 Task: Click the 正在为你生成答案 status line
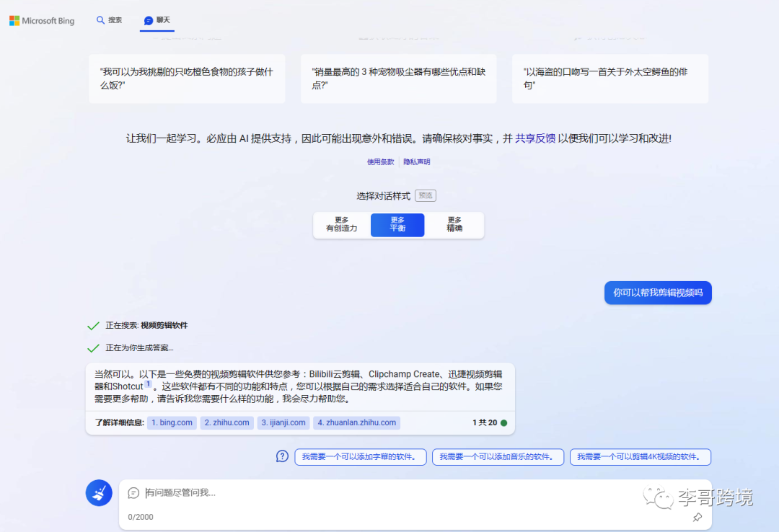click(x=140, y=347)
